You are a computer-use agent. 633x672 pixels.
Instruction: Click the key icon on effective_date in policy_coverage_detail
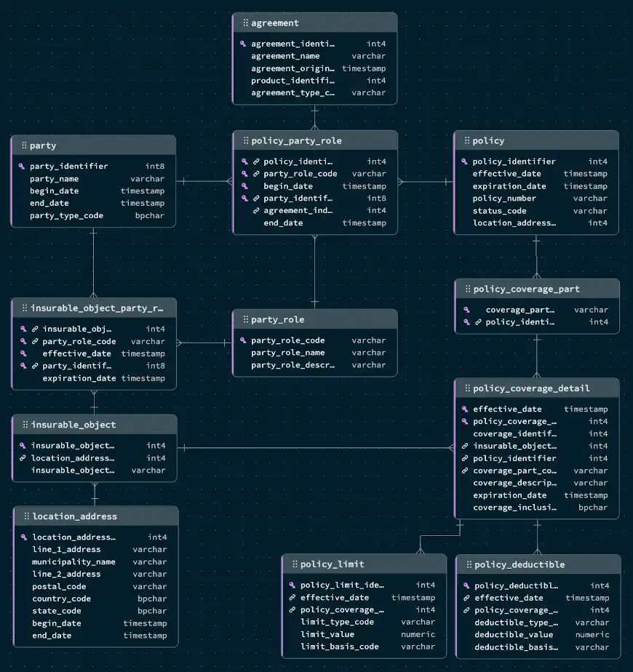(466, 409)
